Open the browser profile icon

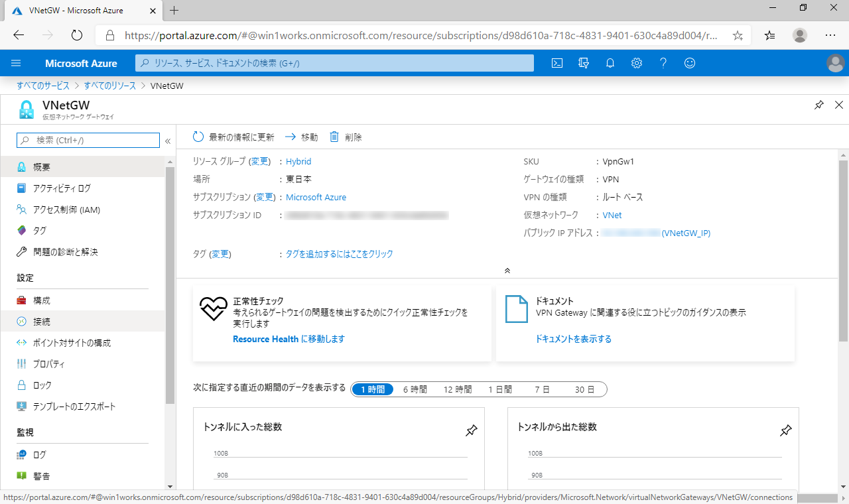pos(801,35)
